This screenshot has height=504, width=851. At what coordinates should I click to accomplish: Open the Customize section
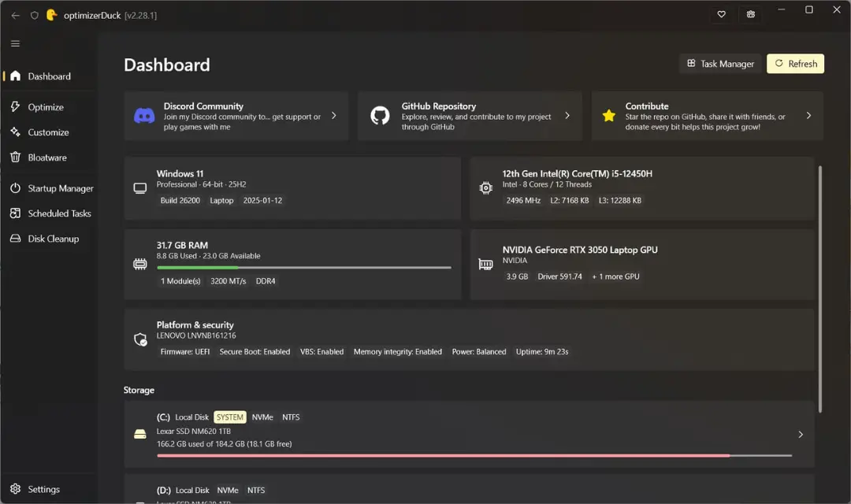click(x=50, y=132)
